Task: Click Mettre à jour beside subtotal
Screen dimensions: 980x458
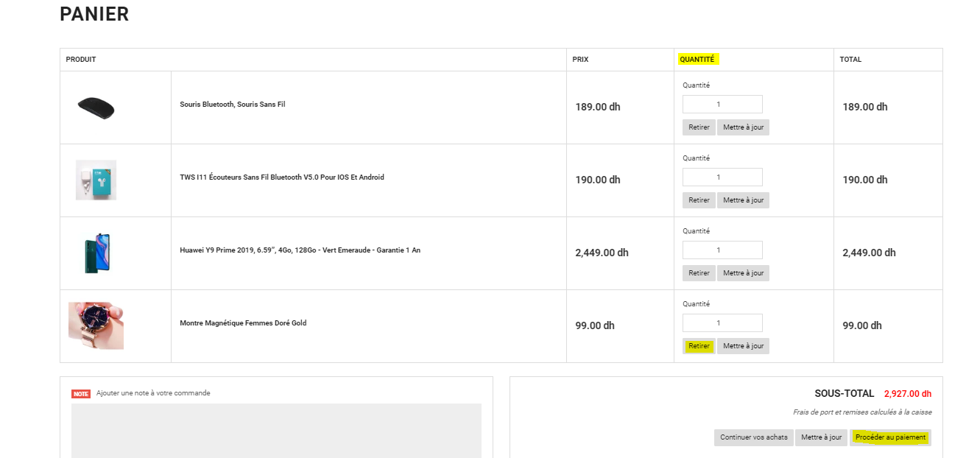Action: (x=821, y=437)
